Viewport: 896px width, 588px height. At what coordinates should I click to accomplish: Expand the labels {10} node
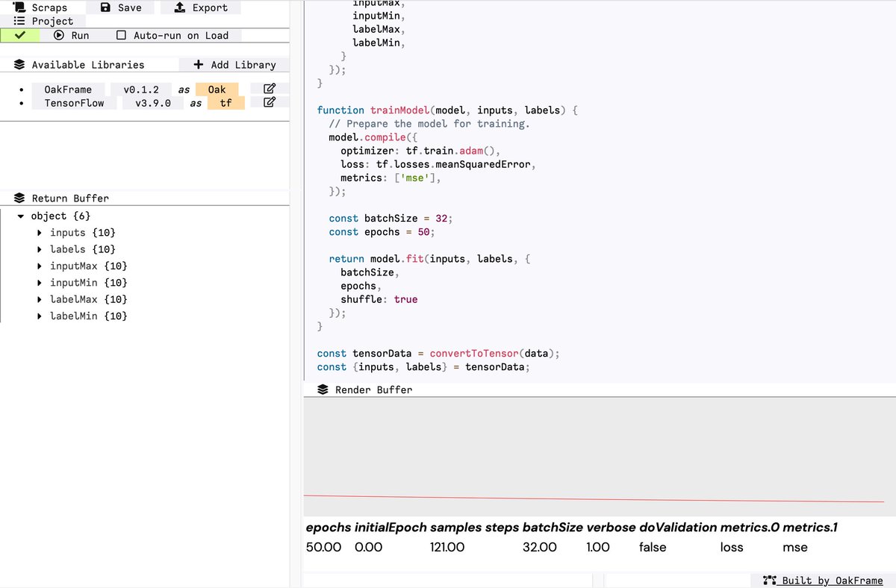click(x=40, y=249)
